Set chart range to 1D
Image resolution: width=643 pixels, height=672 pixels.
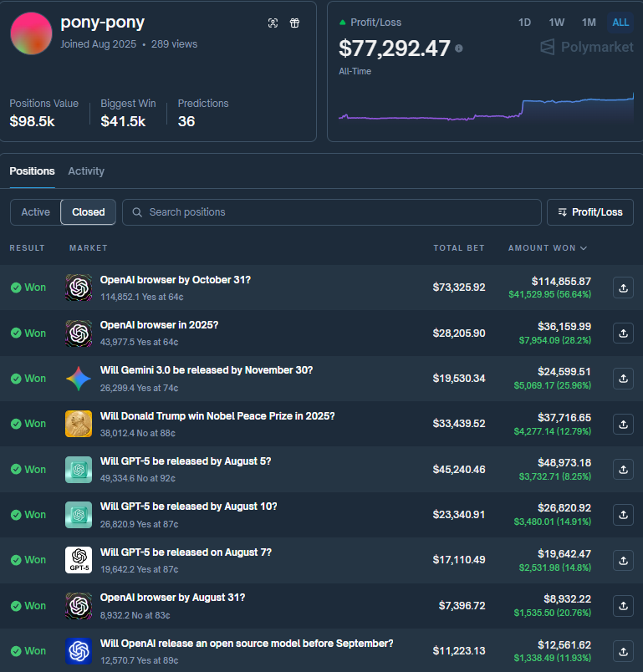[x=524, y=23]
